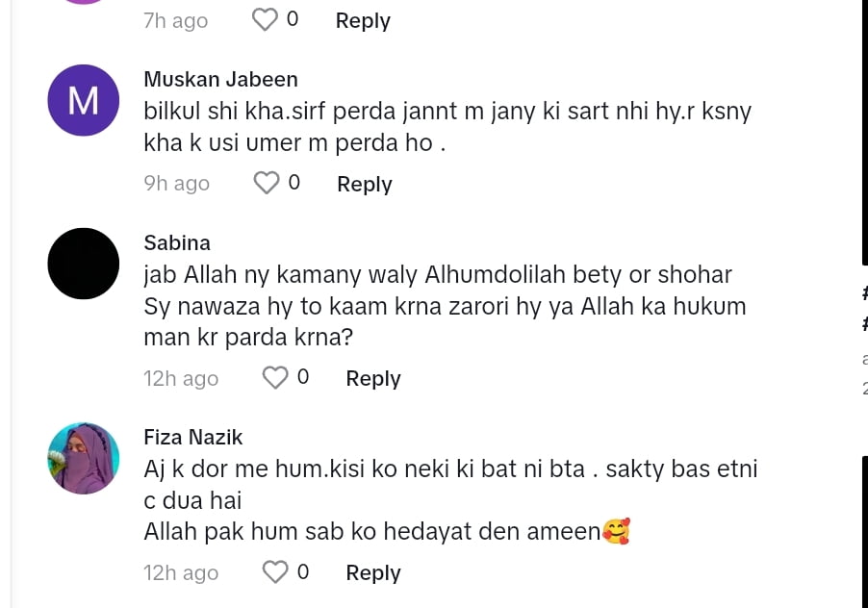This screenshot has height=608, width=868.
Task: Reply to Fiza Nazik's comment
Action: coord(373,572)
